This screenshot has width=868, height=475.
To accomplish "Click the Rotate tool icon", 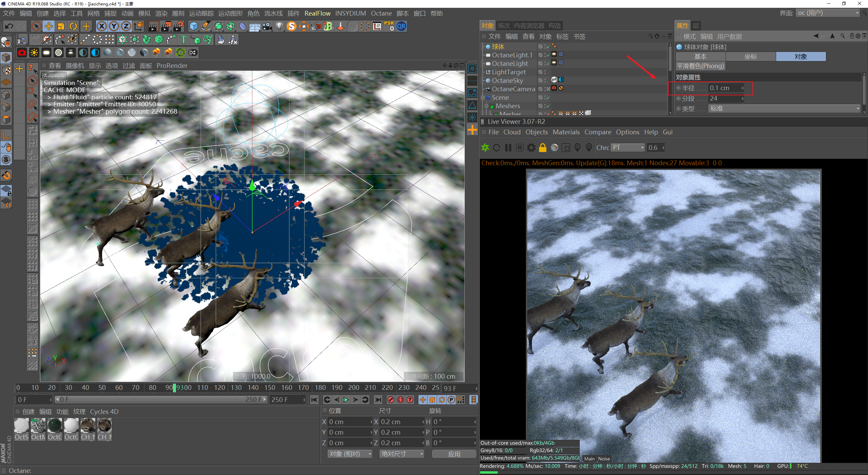I will coord(73,26).
